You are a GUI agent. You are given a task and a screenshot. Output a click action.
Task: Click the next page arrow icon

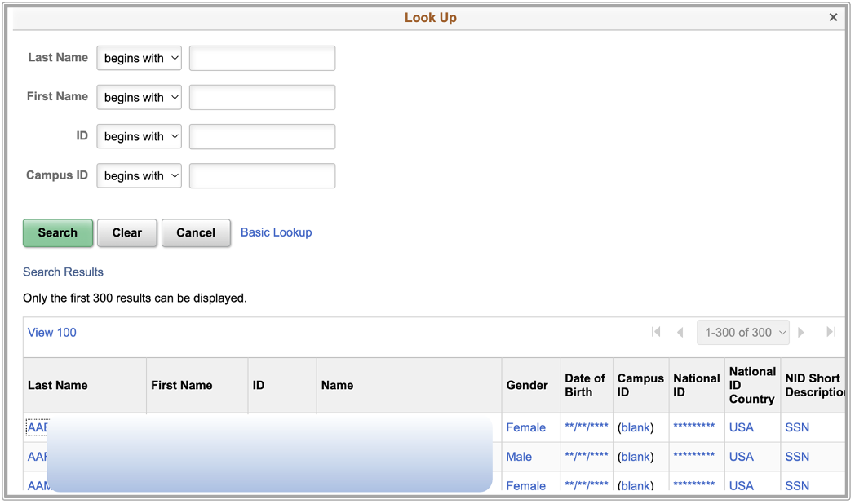click(801, 332)
